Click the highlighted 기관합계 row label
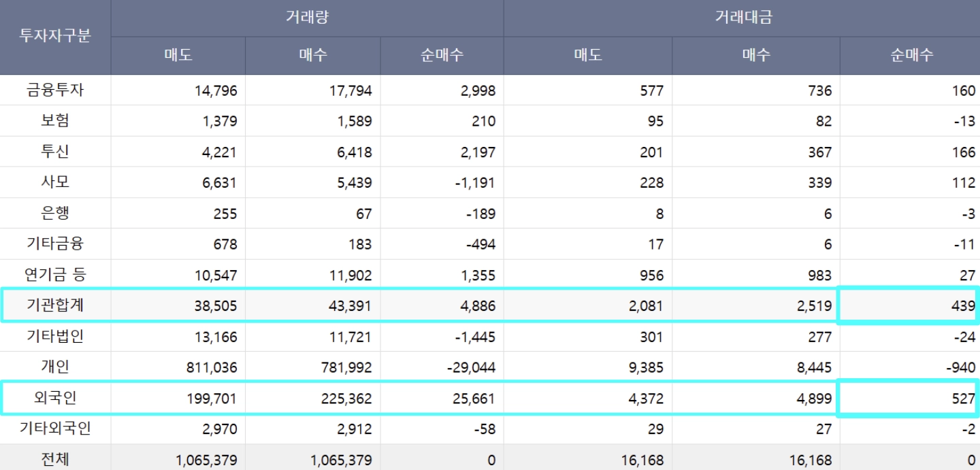Viewport: 980px width, 470px height. click(x=55, y=306)
